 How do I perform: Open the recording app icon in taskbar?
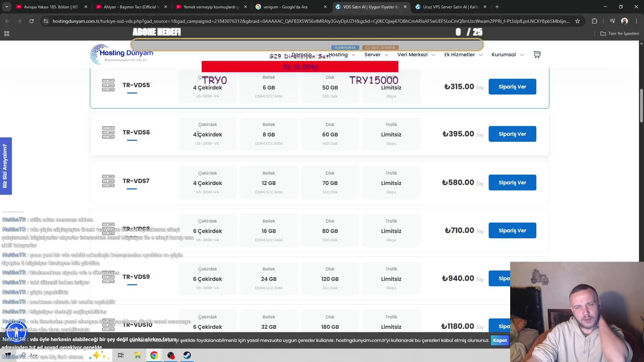[171, 355]
